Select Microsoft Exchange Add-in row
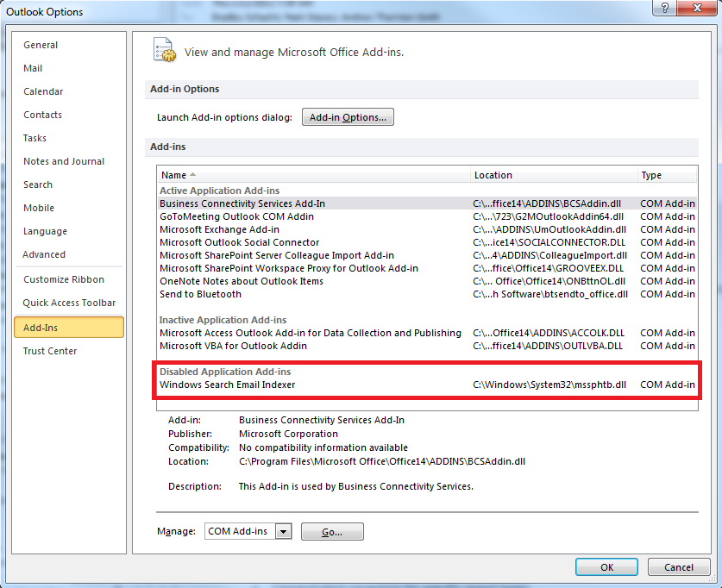 (x=427, y=229)
